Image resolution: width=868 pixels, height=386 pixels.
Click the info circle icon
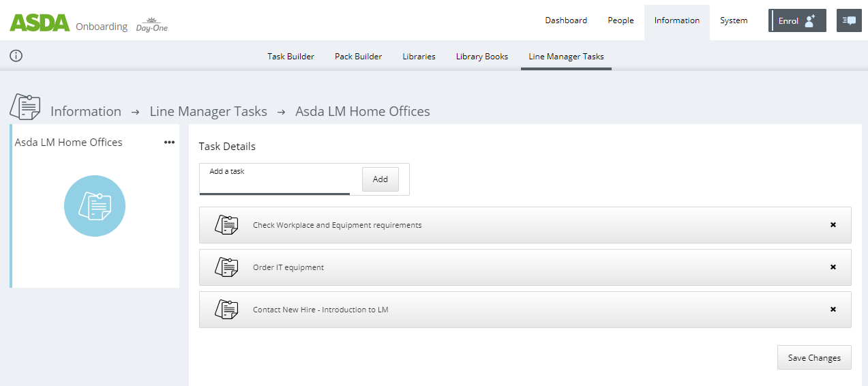click(x=16, y=56)
